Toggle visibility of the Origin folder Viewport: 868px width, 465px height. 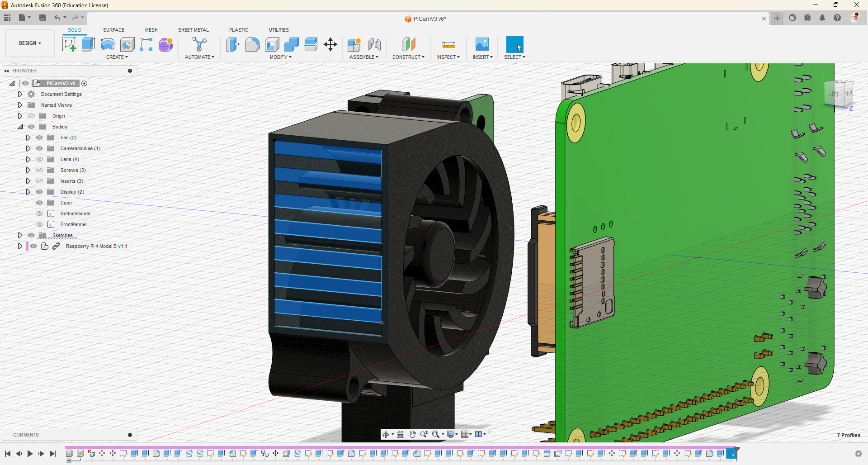31,116
